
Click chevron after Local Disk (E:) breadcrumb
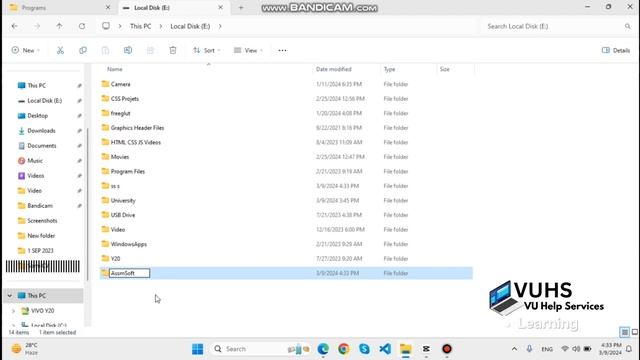[x=220, y=26]
